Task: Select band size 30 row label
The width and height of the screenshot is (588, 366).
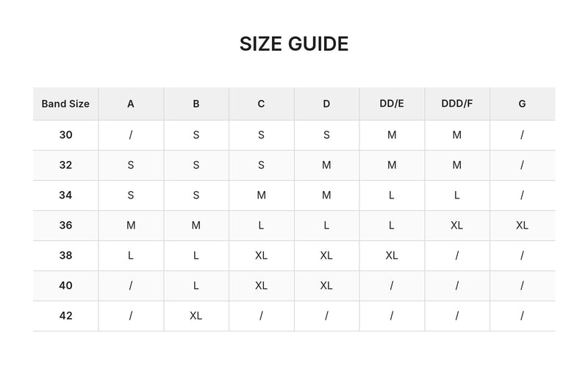Action: tap(65, 135)
